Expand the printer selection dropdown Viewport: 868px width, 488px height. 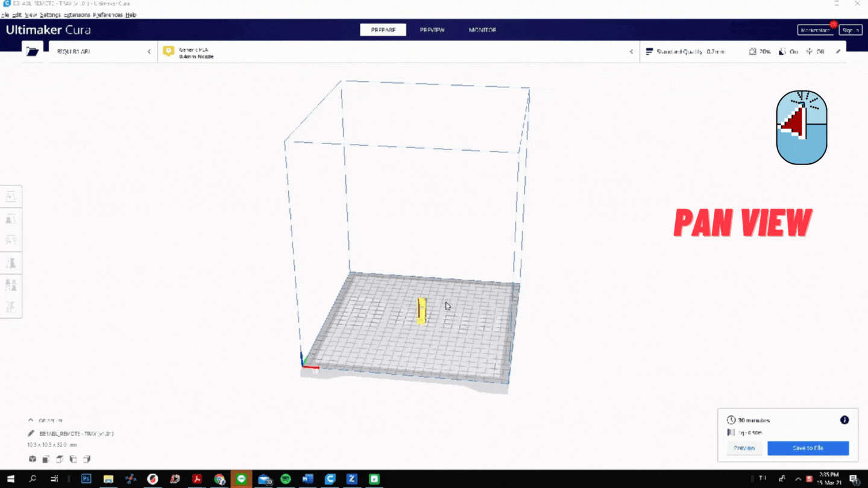point(149,52)
